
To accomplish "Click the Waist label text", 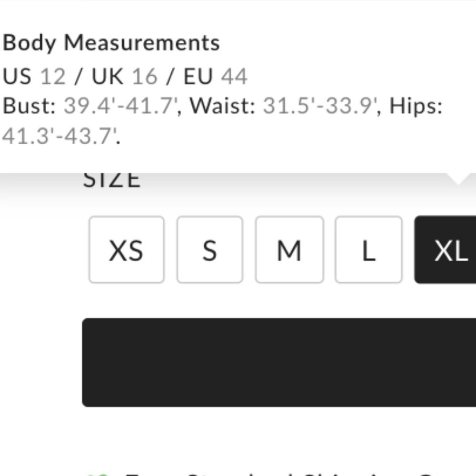I will pyautogui.click(x=222, y=106).
